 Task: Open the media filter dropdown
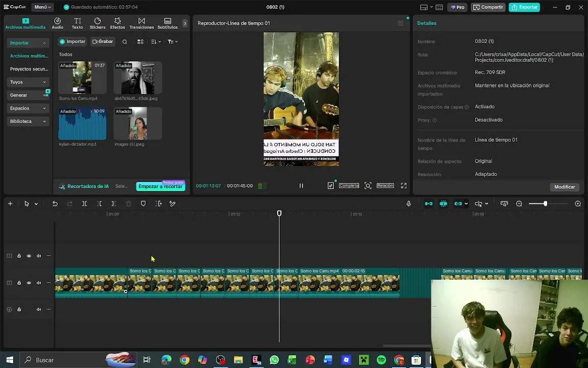click(173, 42)
